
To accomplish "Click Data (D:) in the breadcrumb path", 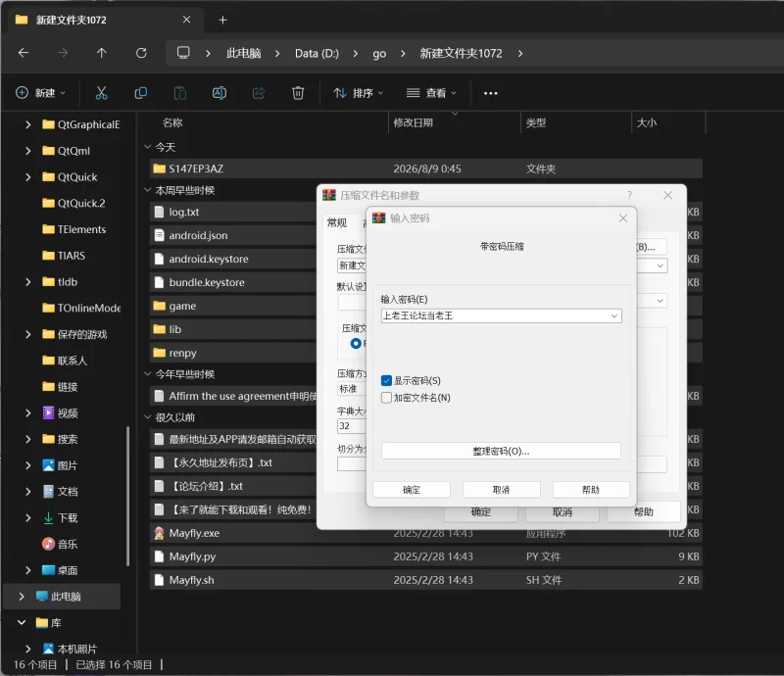I will click(x=317, y=53).
